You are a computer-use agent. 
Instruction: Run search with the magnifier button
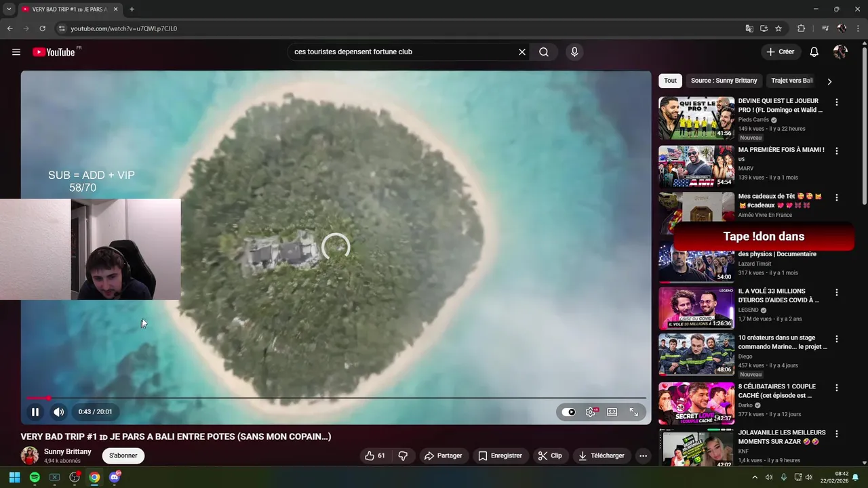[544, 52]
